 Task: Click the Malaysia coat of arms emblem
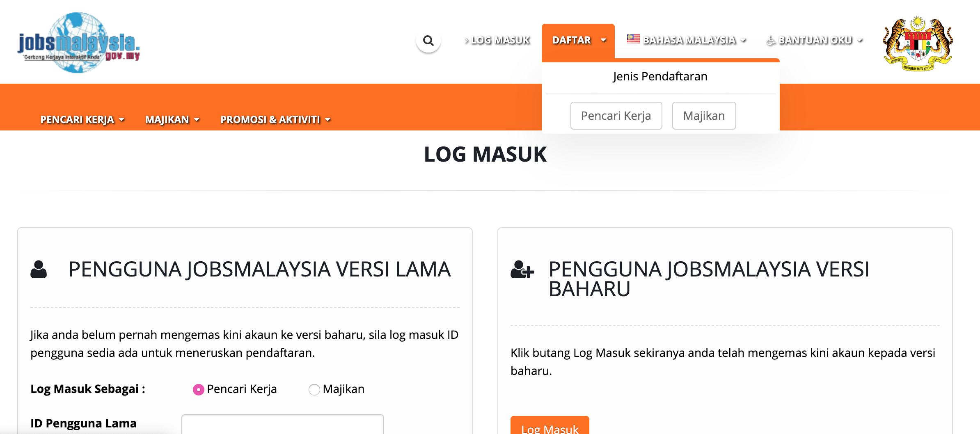[x=918, y=43]
